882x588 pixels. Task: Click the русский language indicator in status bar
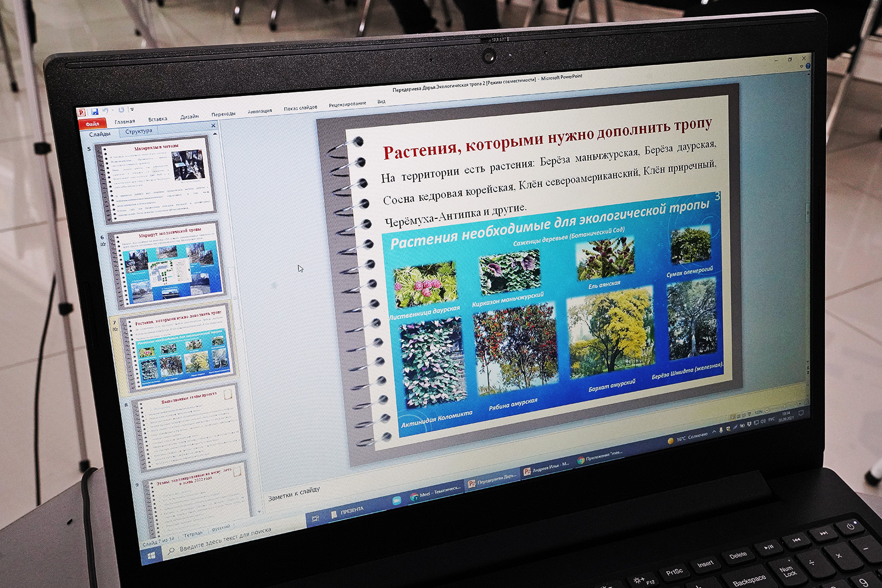coord(221,528)
